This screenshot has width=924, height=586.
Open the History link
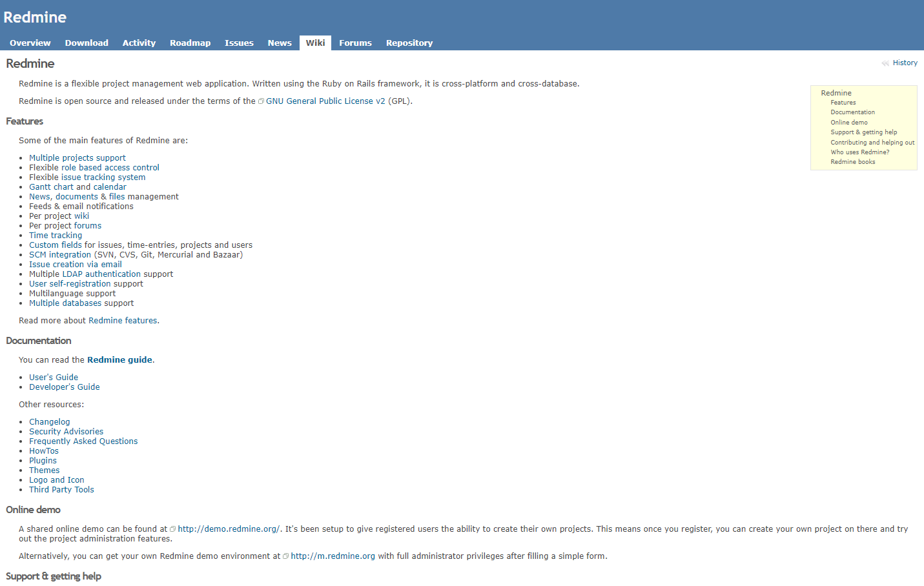[x=905, y=63]
